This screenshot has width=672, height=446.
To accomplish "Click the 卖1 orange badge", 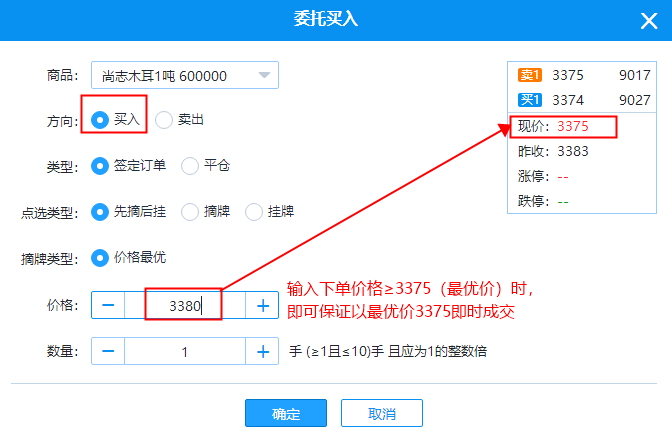I will [x=530, y=75].
